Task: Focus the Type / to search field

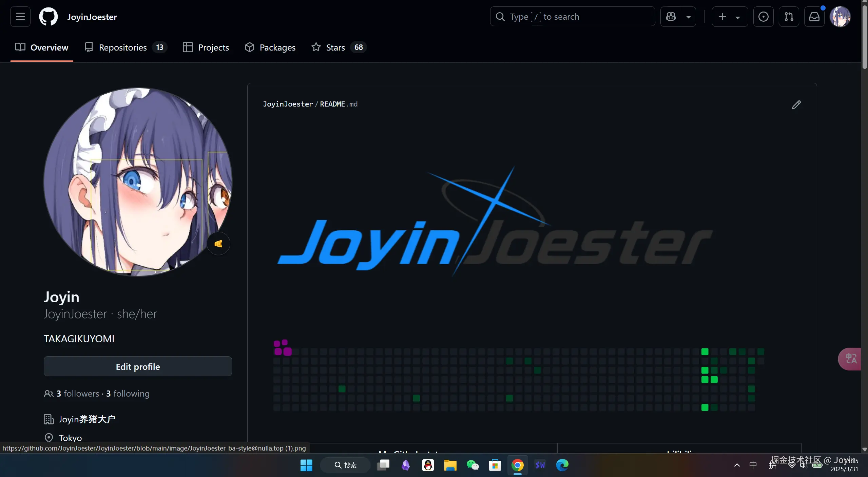Action: click(x=572, y=17)
